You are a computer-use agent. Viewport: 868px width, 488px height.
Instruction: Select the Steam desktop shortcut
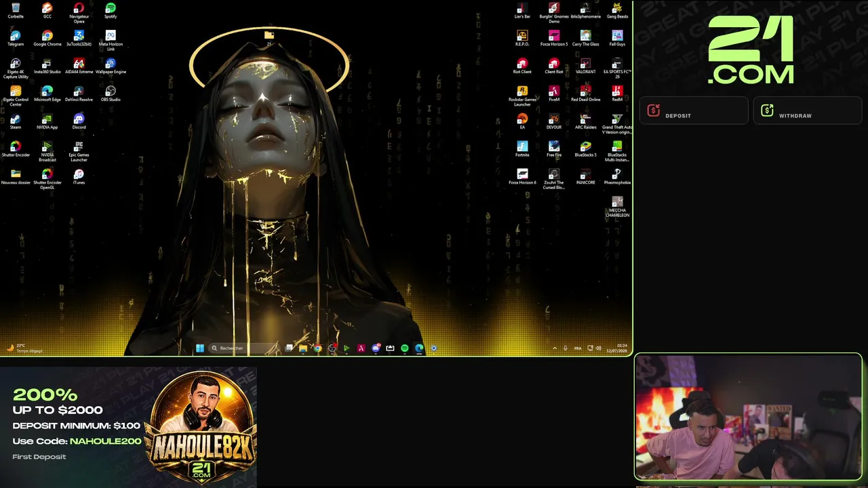point(16,122)
